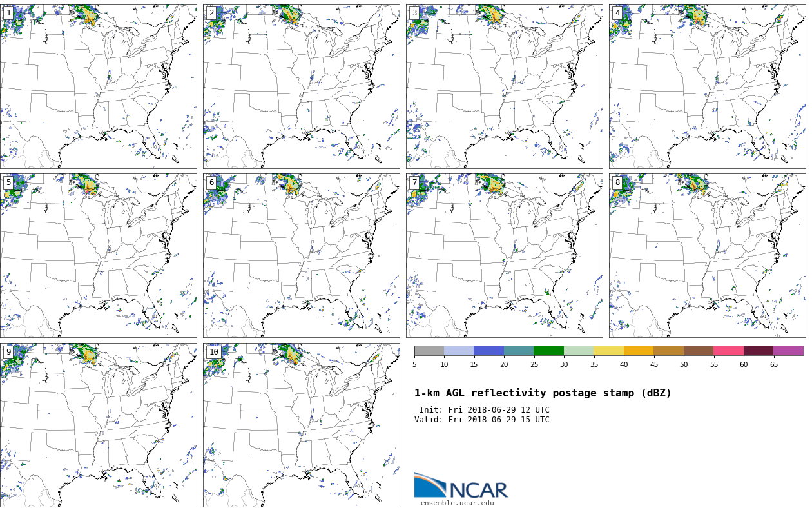Image resolution: width=812 pixels, height=508 pixels.
Task: Click the gray 5-10 dBZ color swatch
Action: coord(429,351)
